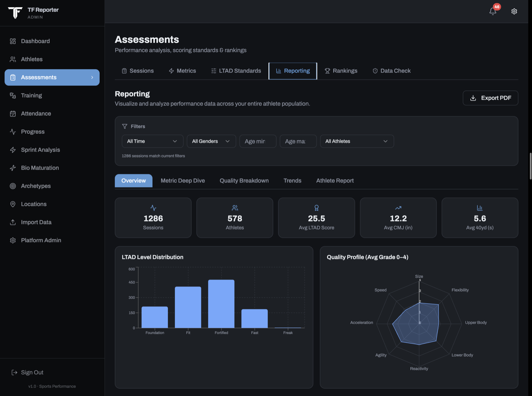Click the Attendance calendar icon

[x=13, y=114]
